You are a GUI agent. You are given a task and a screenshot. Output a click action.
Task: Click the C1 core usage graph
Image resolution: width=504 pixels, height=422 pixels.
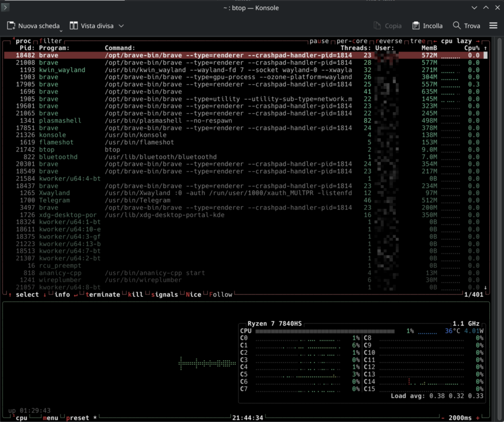click(298, 346)
